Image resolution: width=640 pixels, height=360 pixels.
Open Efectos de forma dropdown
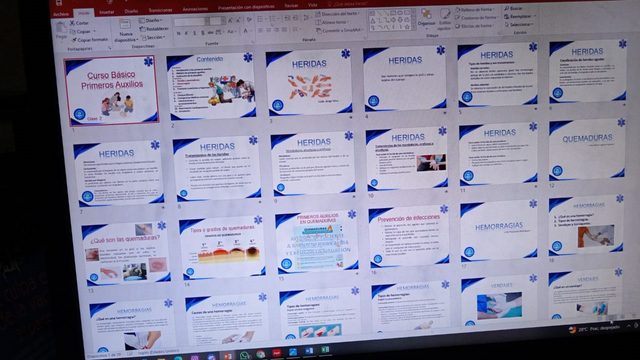click(x=474, y=26)
